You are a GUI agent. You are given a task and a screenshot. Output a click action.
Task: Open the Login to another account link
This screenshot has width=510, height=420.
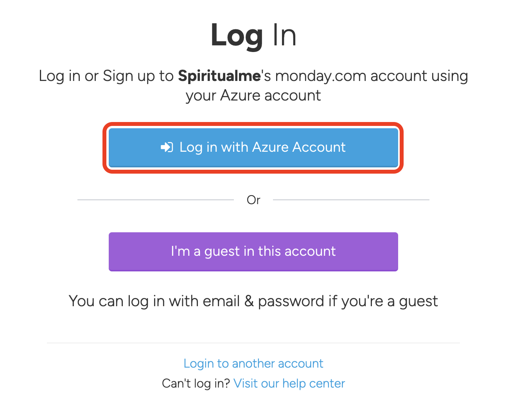coord(253,363)
